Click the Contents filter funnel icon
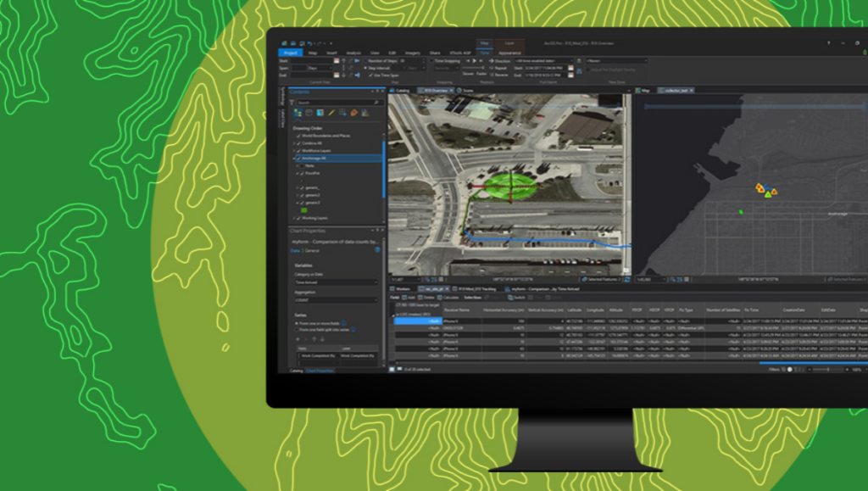 coord(292,103)
